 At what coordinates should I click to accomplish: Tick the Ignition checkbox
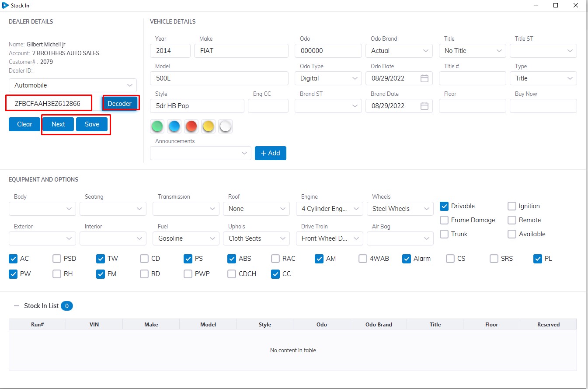coord(512,206)
